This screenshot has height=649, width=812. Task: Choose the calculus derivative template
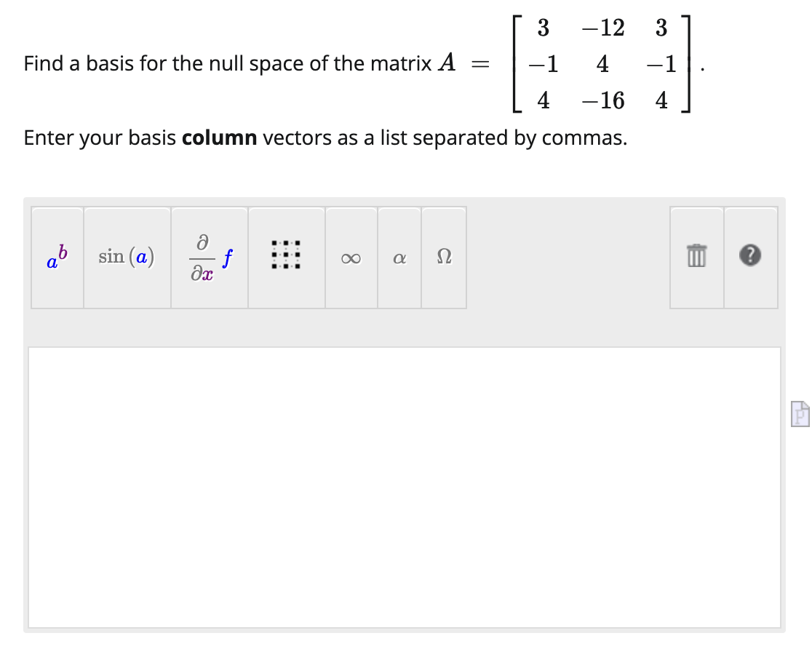pos(210,258)
